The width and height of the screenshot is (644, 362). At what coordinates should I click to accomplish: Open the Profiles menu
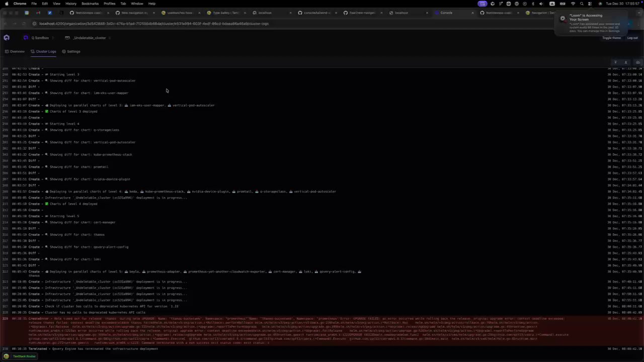coord(109,4)
